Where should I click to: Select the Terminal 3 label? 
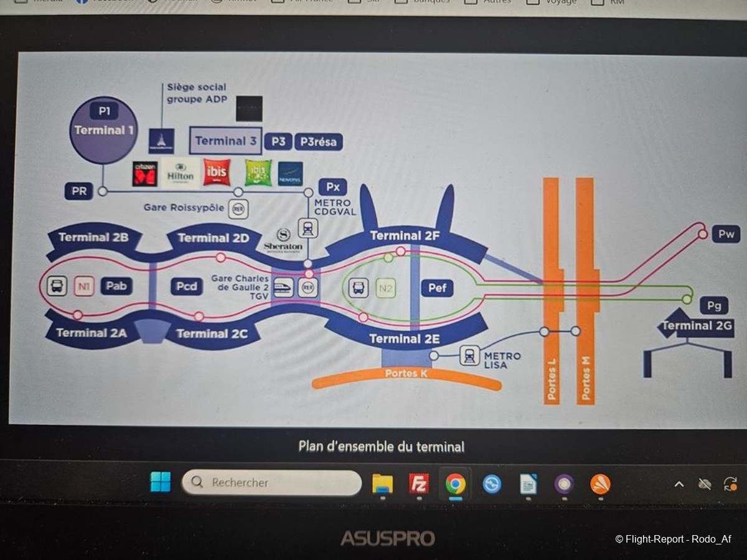pos(225,141)
